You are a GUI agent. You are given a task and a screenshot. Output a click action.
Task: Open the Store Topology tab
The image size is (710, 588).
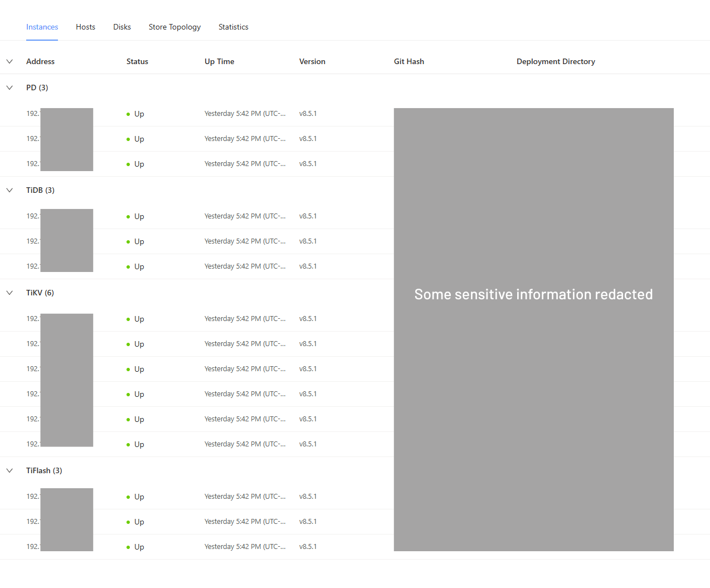coord(174,27)
